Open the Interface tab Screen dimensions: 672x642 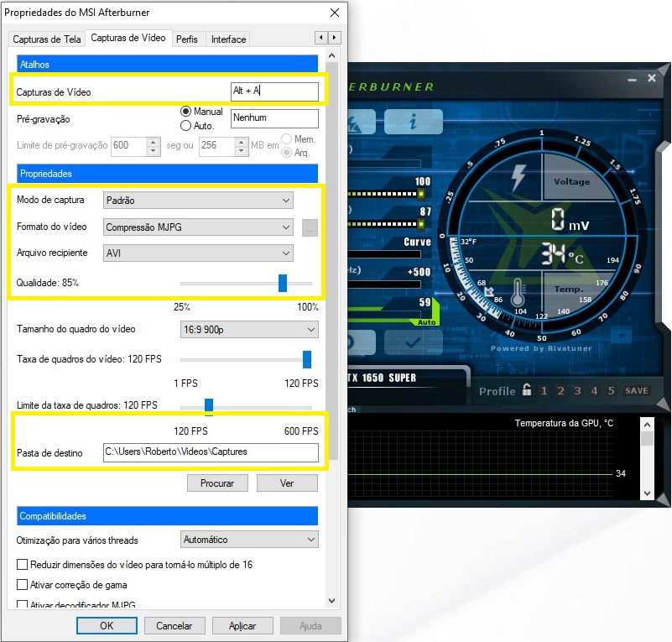click(x=228, y=39)
